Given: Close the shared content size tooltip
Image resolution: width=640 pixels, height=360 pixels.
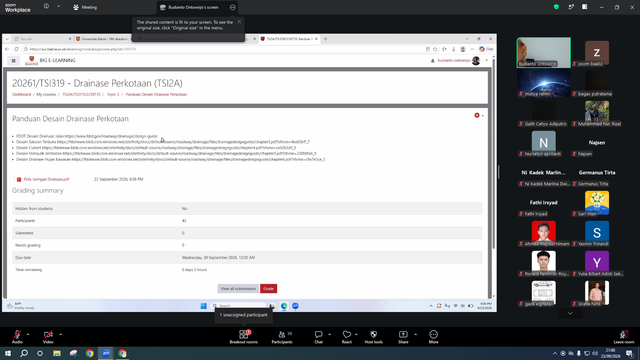Looking at the screenshot, I should click(x=239, y=22).
